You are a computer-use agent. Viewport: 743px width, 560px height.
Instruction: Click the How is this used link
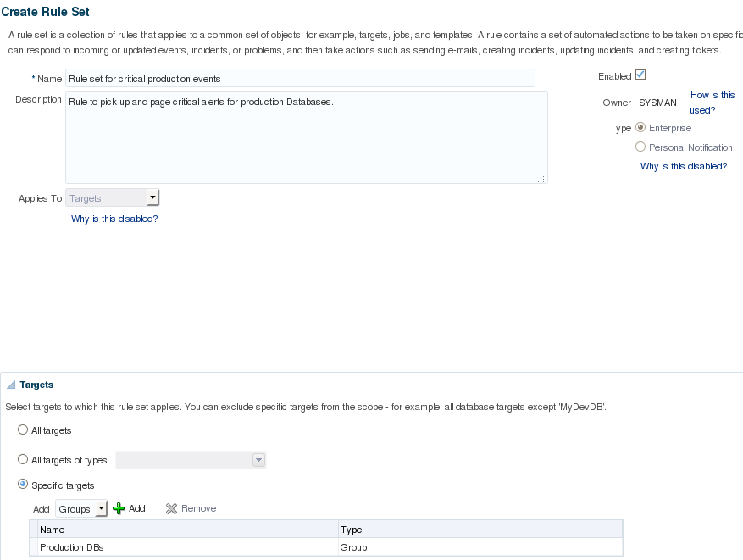[x=712, y=103]
